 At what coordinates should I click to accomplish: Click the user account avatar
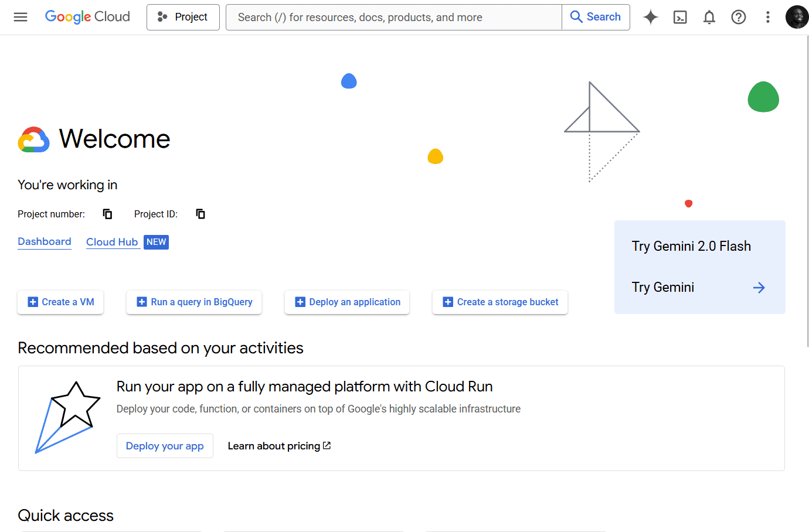[x=797, y=17]
